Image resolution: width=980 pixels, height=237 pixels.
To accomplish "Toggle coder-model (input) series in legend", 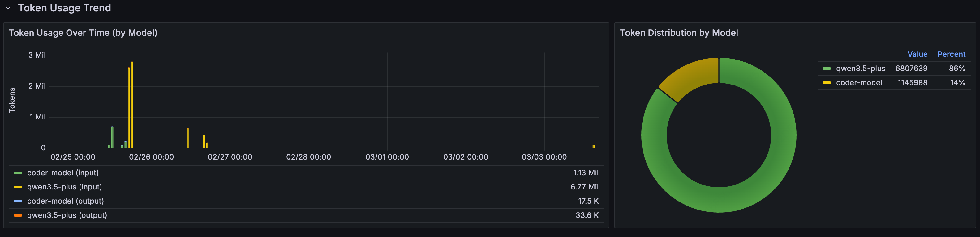I will point(63,173).
